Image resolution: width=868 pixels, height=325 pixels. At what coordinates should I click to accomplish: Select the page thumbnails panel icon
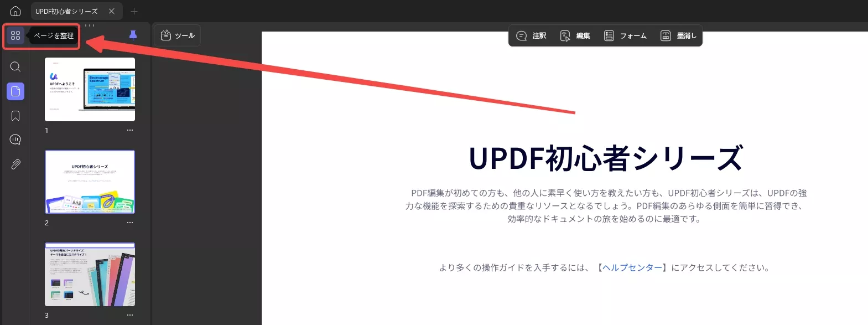coord(15,91)
